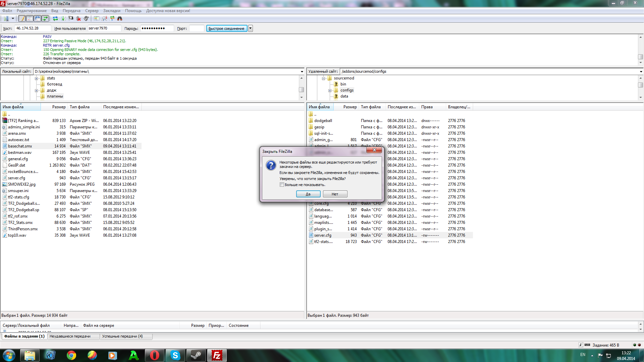Viewport: 644px width, 362px height.
Task: Click the magnifier toolbar icon beside binoculars group
Action: pyautogui.click(x=104, y=18)
